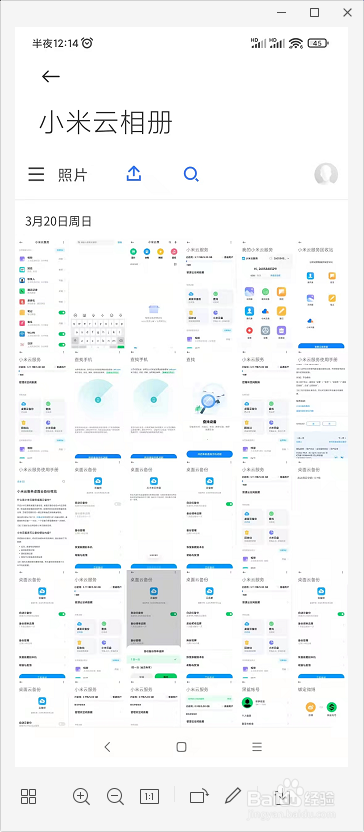
Task: Click the 小米云相册 page title
Action: (106, 123)
